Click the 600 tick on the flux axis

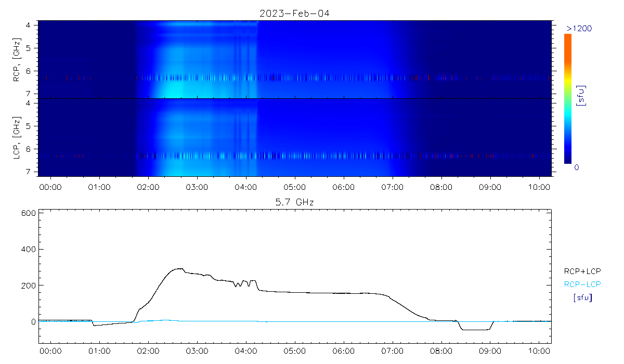pyautogui.click(x=28, y=213)
